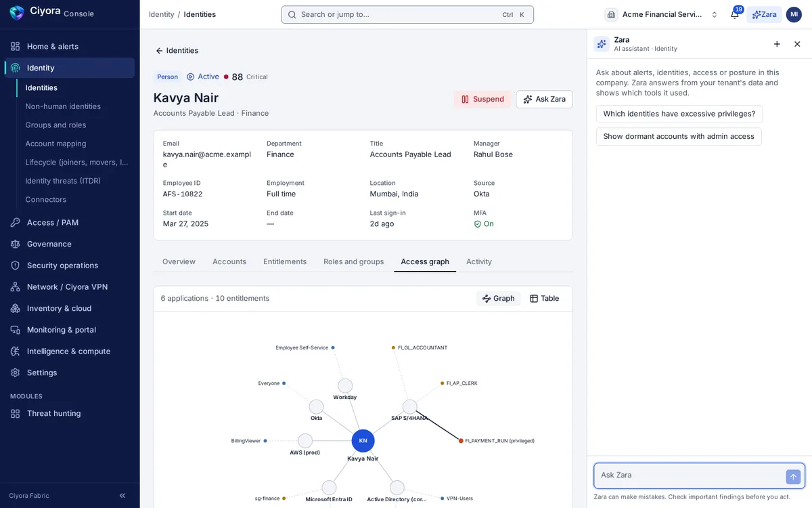Click the Active Directory graph node
The width and height of the screenshot is (812, 508).
[x=397, y=488]
